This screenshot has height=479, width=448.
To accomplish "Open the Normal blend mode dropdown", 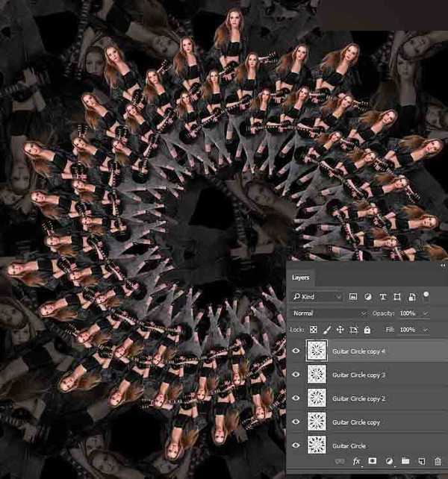I will click(329, 313).
